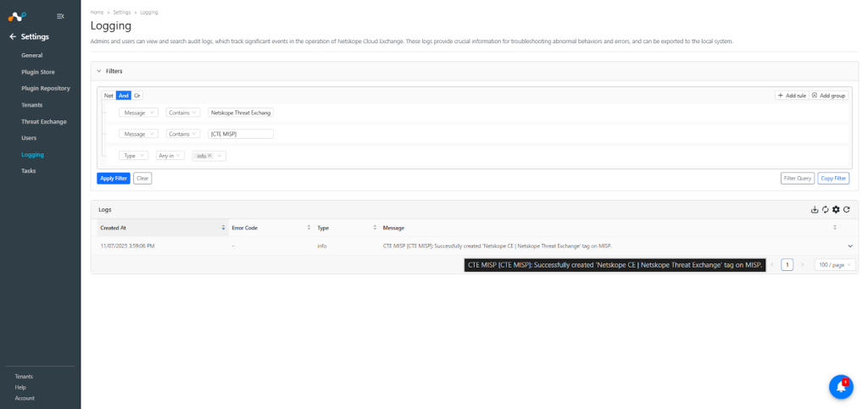Image resolution: width=868 pixels, height=409 pixels.
Task: Open Tenants link at sidebar bottom
Action: coord(24,376)
